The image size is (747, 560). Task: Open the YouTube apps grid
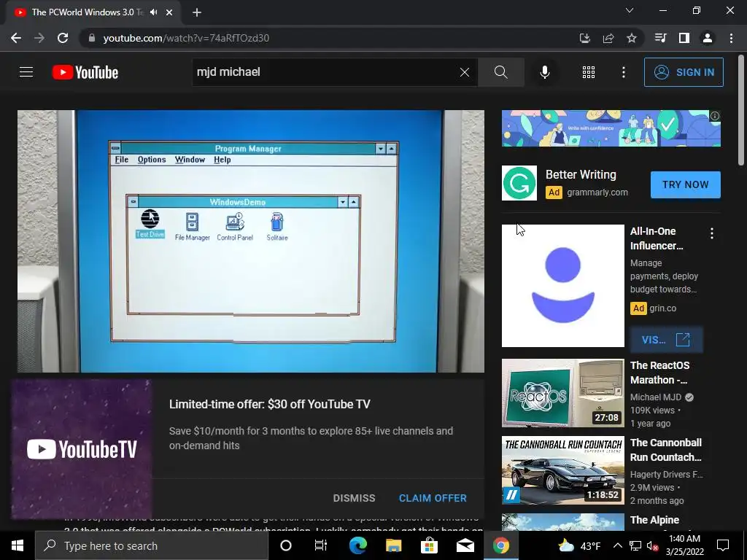[x=589, y=72]
